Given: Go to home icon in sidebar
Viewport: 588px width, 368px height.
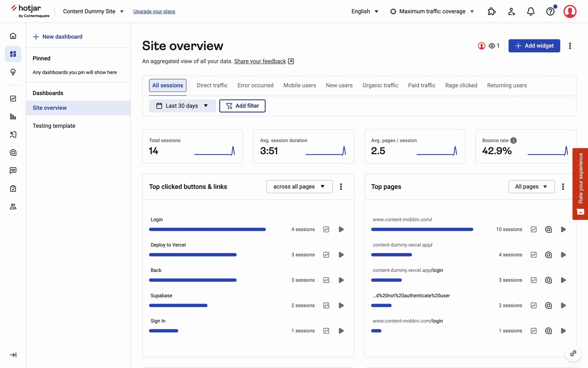Looking at the screenshot, I should pyautogui.click(x=13, y=36).
